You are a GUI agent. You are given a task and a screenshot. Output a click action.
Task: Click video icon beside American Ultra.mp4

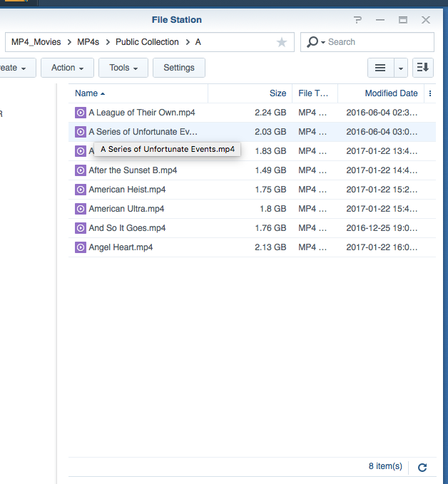point(81,209)
